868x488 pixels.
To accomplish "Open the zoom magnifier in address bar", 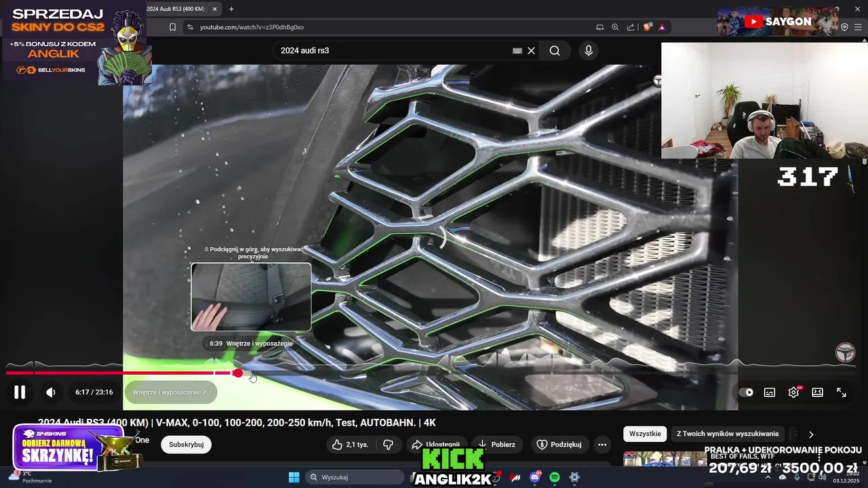I will pyautogui.click(x=615, y=27).
